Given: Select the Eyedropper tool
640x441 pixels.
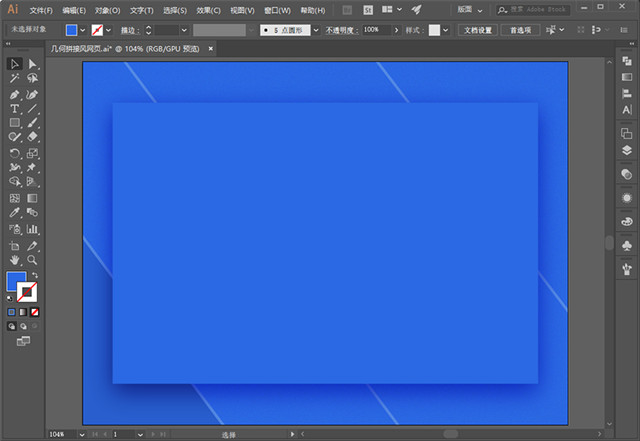Looking at the screenshot, I should click(15, 213).
